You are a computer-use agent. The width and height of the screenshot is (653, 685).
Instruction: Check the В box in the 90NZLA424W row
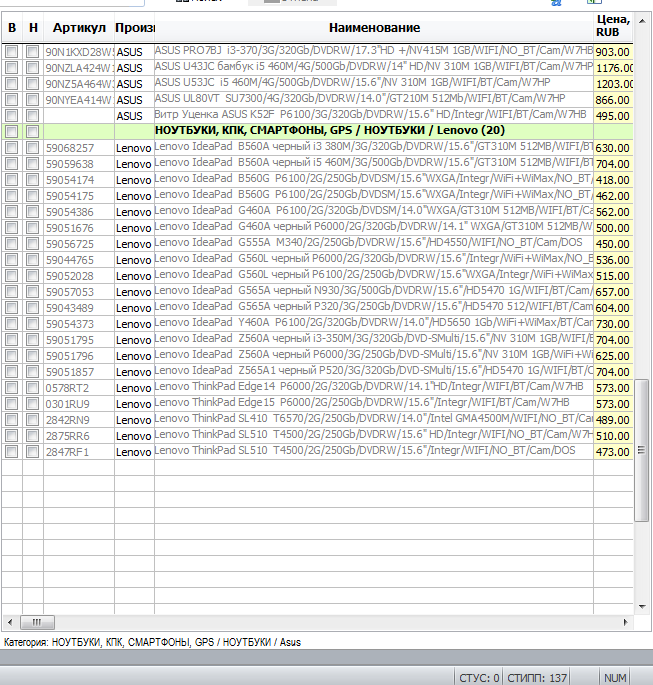(12, 68)
